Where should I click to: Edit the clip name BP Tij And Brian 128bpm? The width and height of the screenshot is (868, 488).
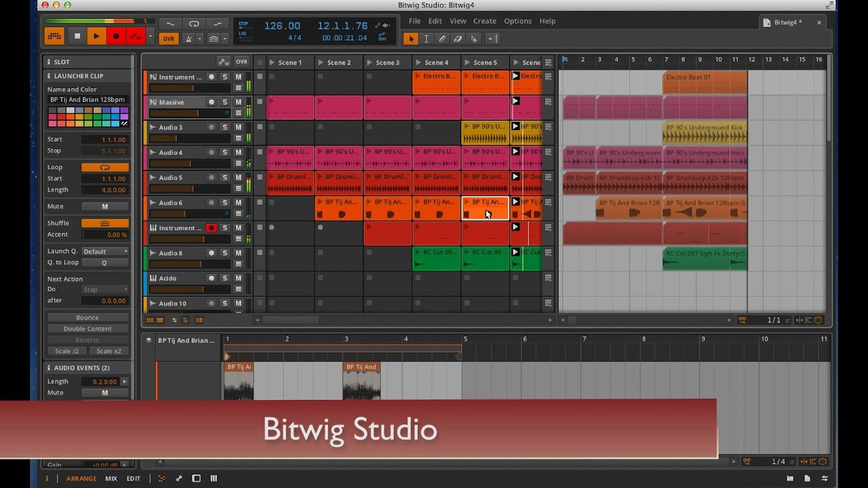click(x=87, y=100)
